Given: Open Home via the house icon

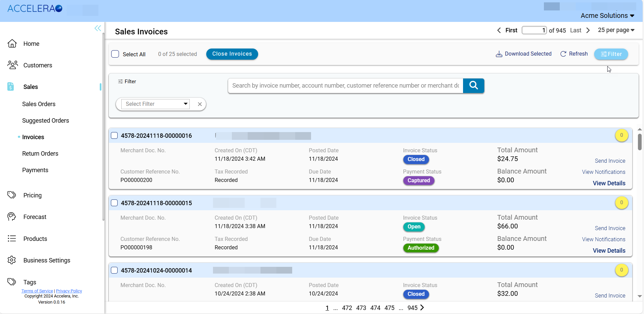Looking at the screenshot, I should (x=12, y=44).
